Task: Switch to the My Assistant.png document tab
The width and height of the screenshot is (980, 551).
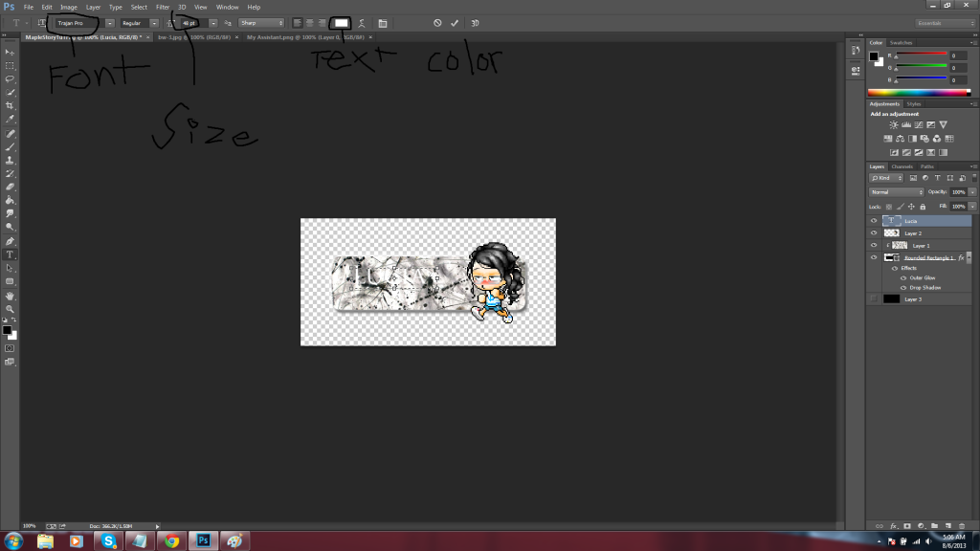Action: [x=305, y=37]
